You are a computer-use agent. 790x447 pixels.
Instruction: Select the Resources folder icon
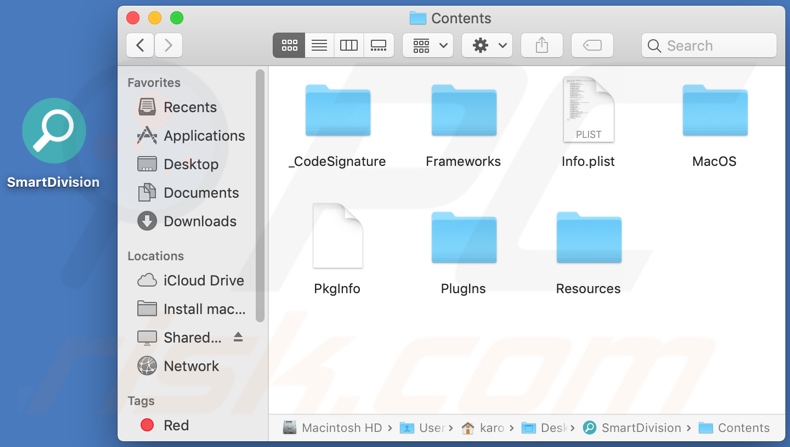point(588,238)
